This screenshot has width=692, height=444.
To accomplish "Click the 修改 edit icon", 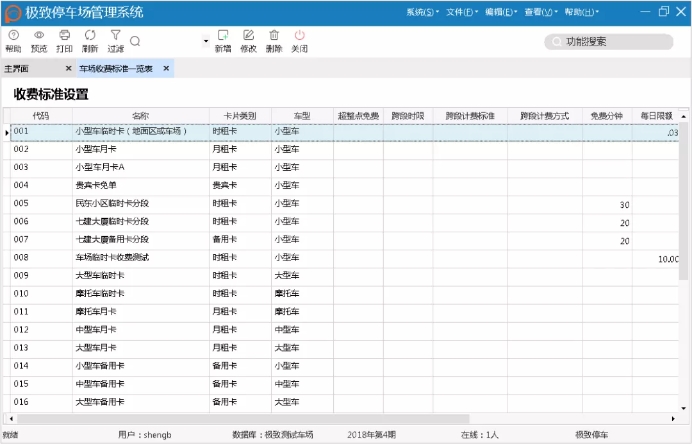I will (x=248, y=40).
